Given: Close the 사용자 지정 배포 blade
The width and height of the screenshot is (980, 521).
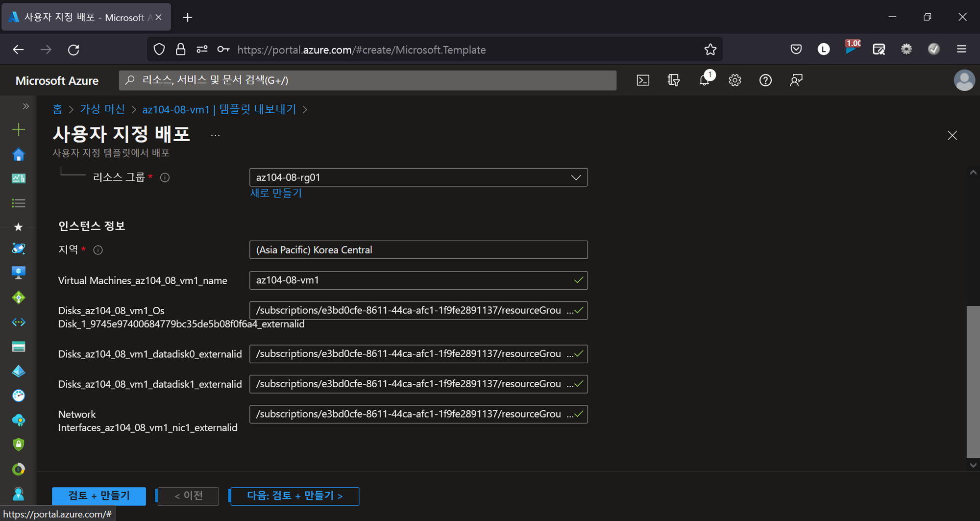Looking at the screenshot, I should (x=952, y=135).
